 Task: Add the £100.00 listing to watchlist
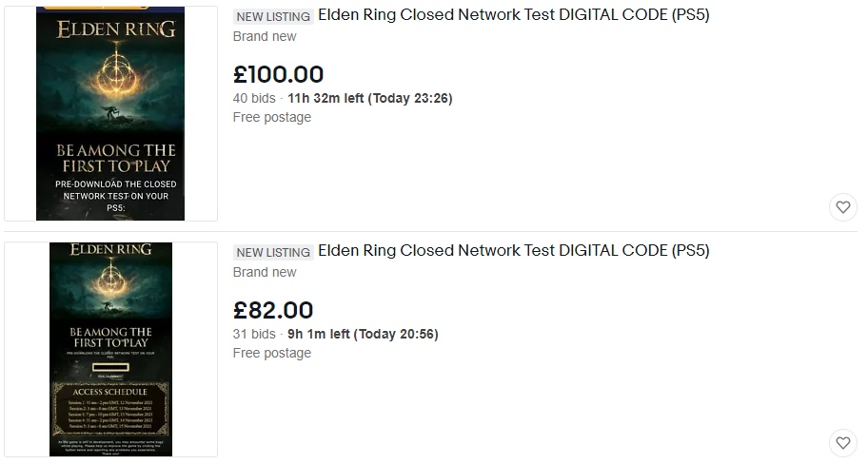click(x=842, y=206)
